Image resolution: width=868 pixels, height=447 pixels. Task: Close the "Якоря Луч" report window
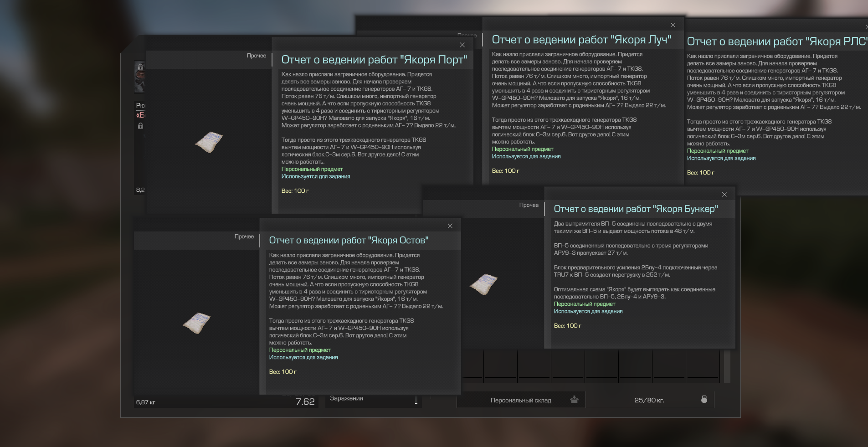tap(673, 25)
